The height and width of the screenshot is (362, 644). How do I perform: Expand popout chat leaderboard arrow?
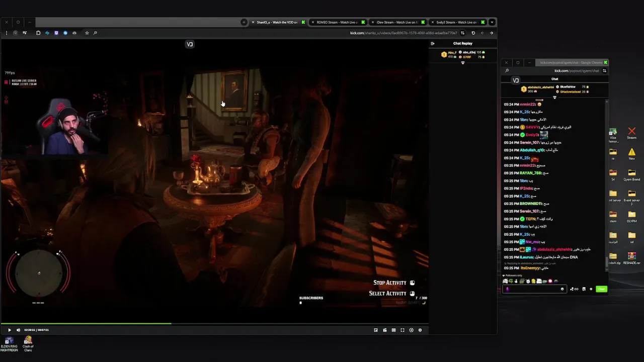tap(554, 98)
